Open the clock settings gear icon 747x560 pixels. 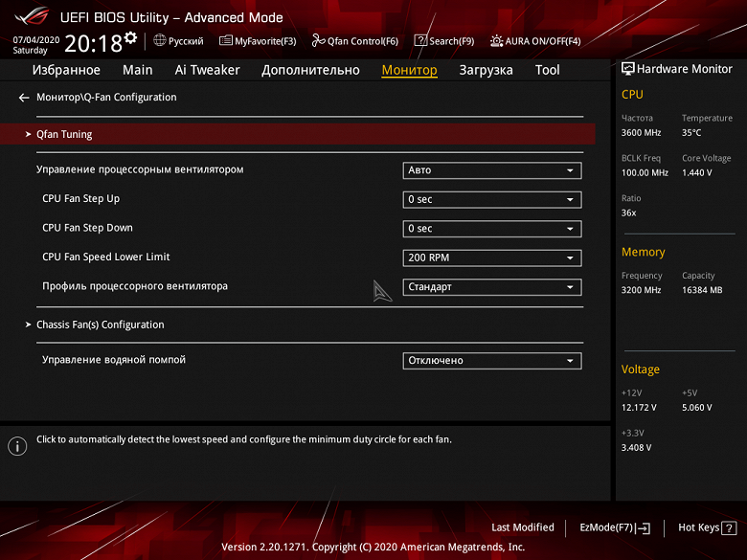(130, 37)
